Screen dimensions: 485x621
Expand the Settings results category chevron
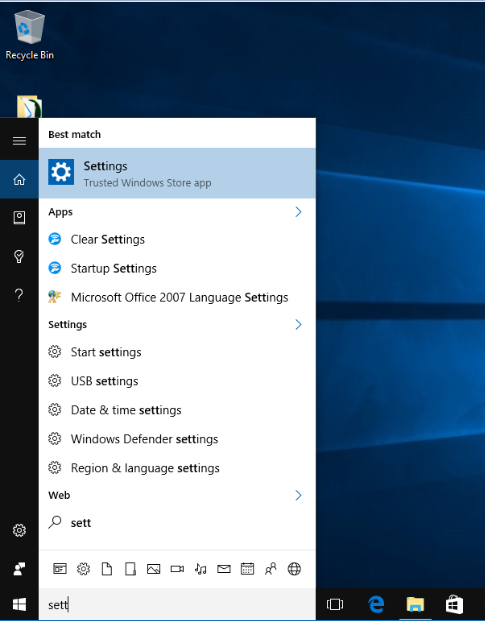click(x=299, y=325)
